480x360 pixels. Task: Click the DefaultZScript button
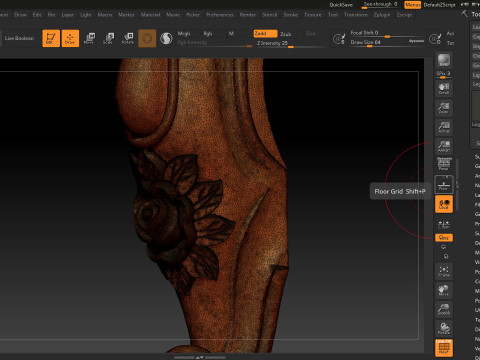pyautogui.click(x=439, y=5)
